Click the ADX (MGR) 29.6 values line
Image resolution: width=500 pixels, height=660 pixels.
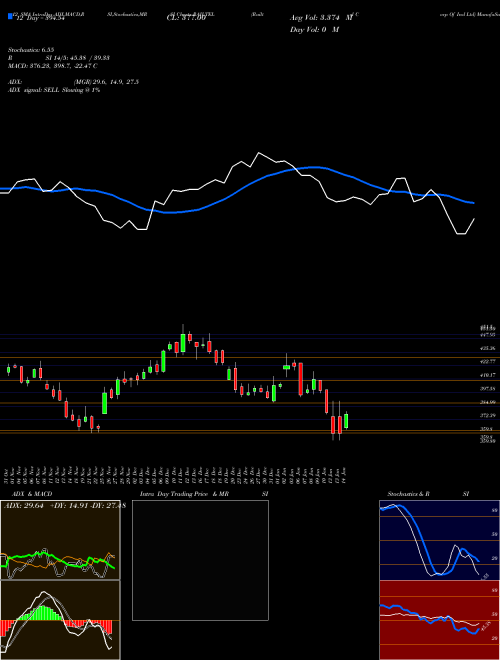(73, 82)
